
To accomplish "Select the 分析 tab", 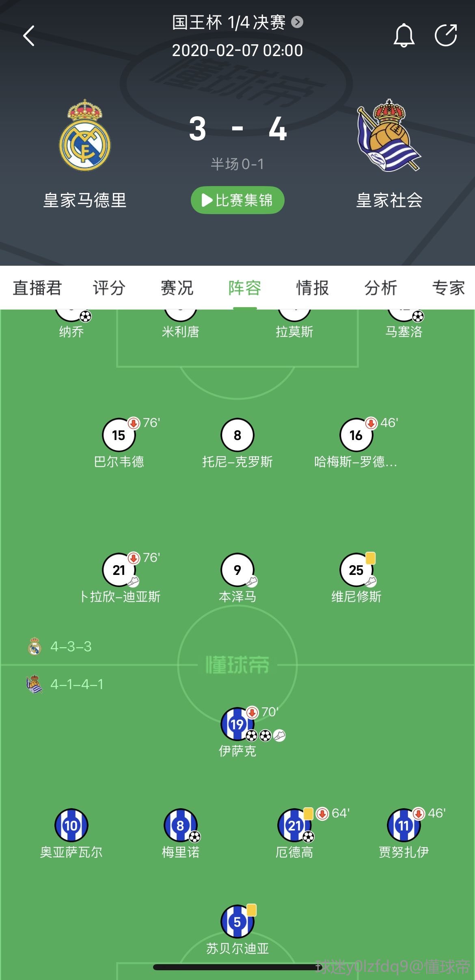I will [380, 288].
